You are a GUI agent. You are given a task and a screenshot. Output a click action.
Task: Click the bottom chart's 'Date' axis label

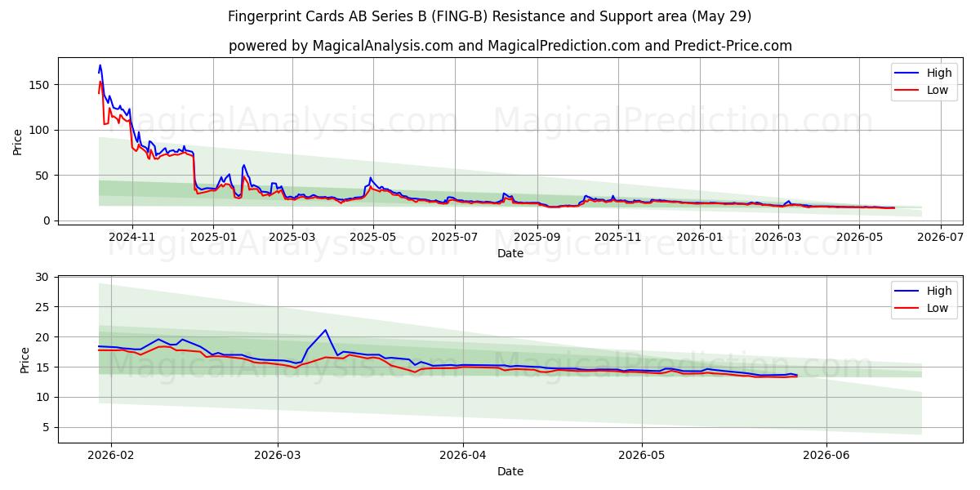click(510, 471)
